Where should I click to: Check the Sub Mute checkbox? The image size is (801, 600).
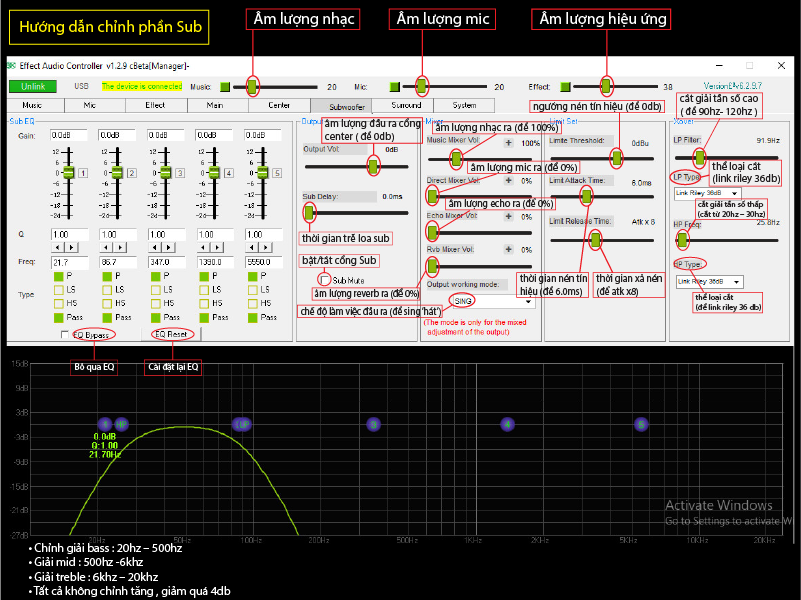tap(324, 280)
